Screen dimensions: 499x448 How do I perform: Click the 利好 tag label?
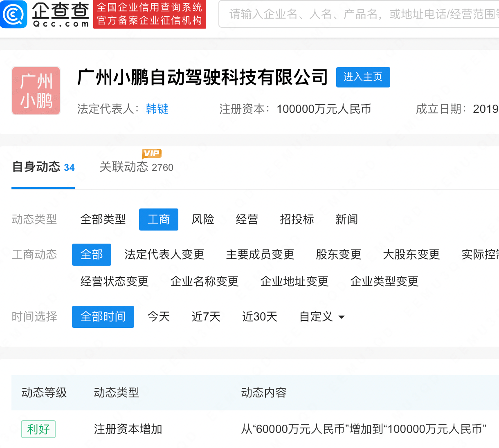(38, 429)
